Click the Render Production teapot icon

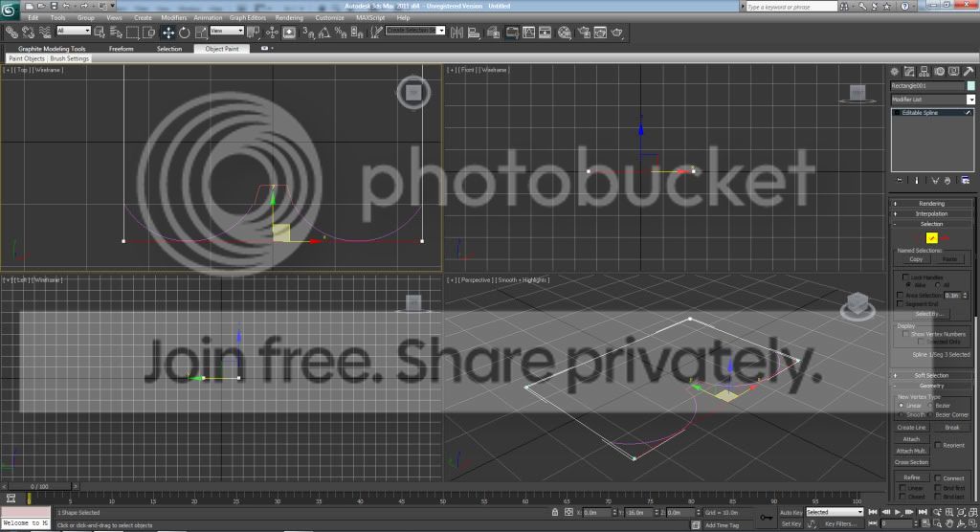[x=617, y=33]
